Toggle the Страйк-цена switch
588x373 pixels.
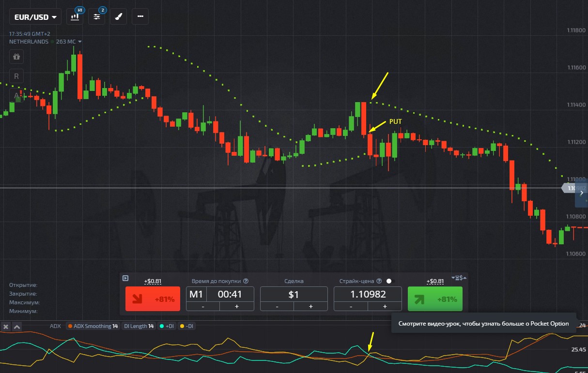point(391,281)
